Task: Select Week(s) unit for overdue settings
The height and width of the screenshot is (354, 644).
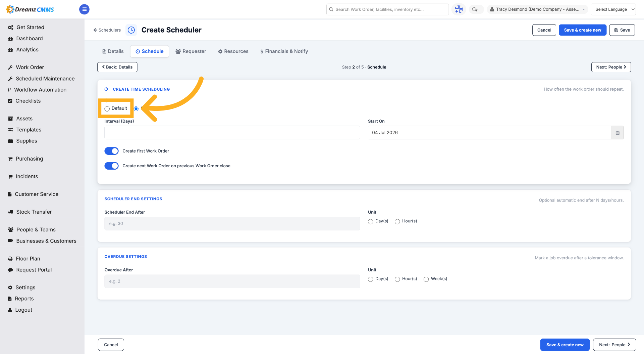Action: point(426,279)
